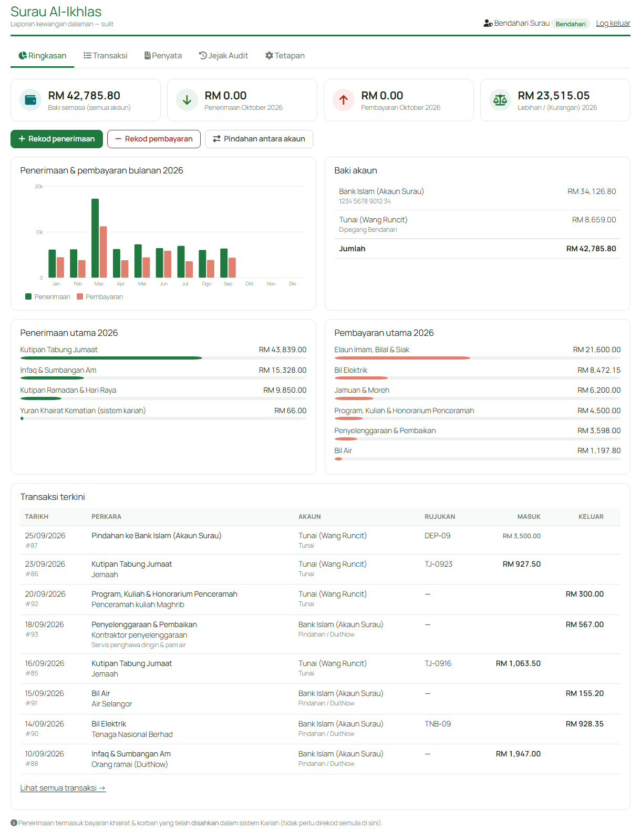Click the pie chart icon in Ringkasan tab
Viewport: 641px width, 840px height.
point(23,55)
